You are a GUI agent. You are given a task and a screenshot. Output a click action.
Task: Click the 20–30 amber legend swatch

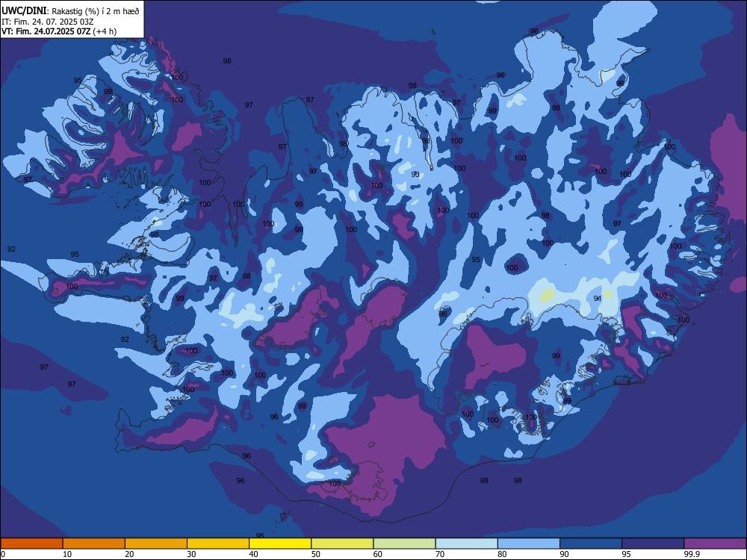(x=156, y=544)
